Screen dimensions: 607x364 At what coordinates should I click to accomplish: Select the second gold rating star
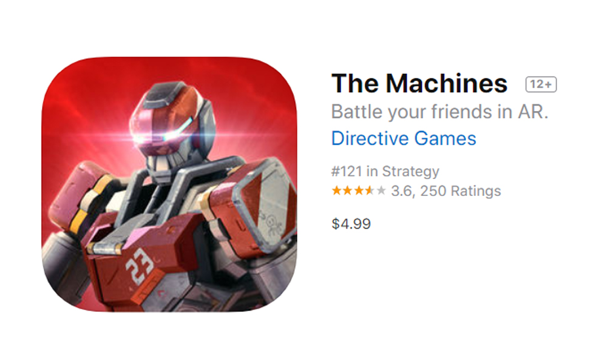click(348, 190)
